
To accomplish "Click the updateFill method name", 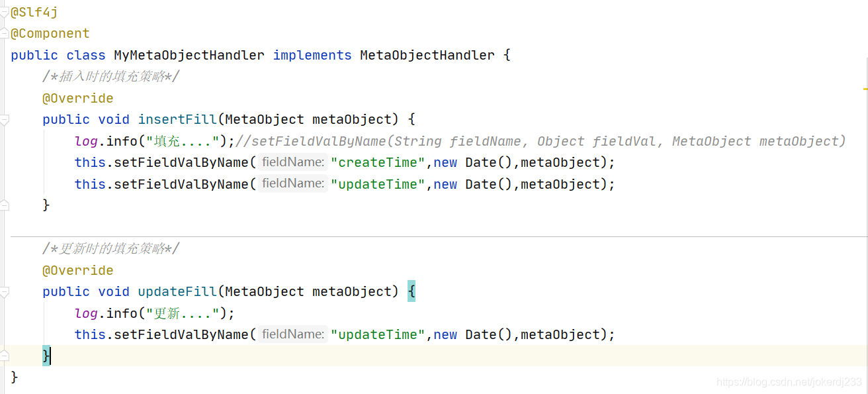I will tap(177, 292).
